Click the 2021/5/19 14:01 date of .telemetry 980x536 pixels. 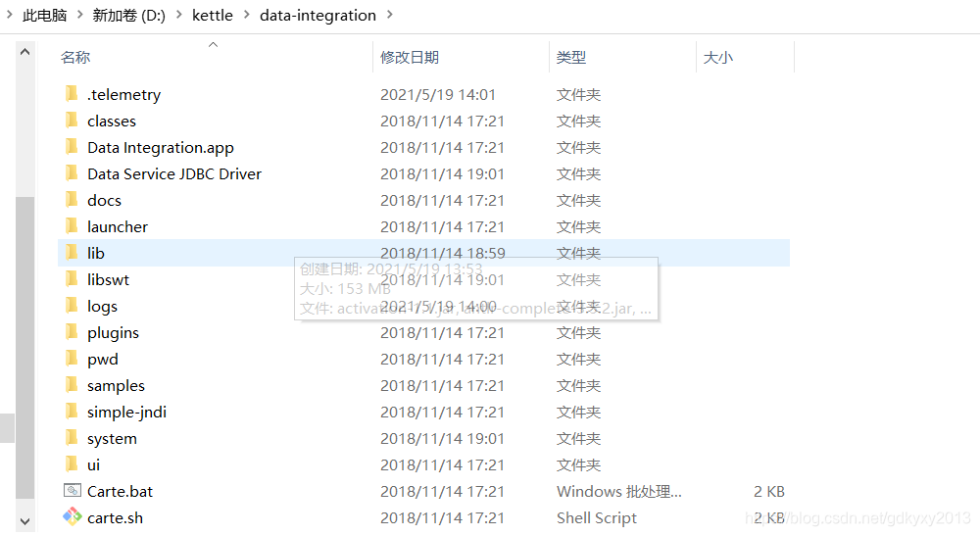pyautogui.click(x=438, y=94)
